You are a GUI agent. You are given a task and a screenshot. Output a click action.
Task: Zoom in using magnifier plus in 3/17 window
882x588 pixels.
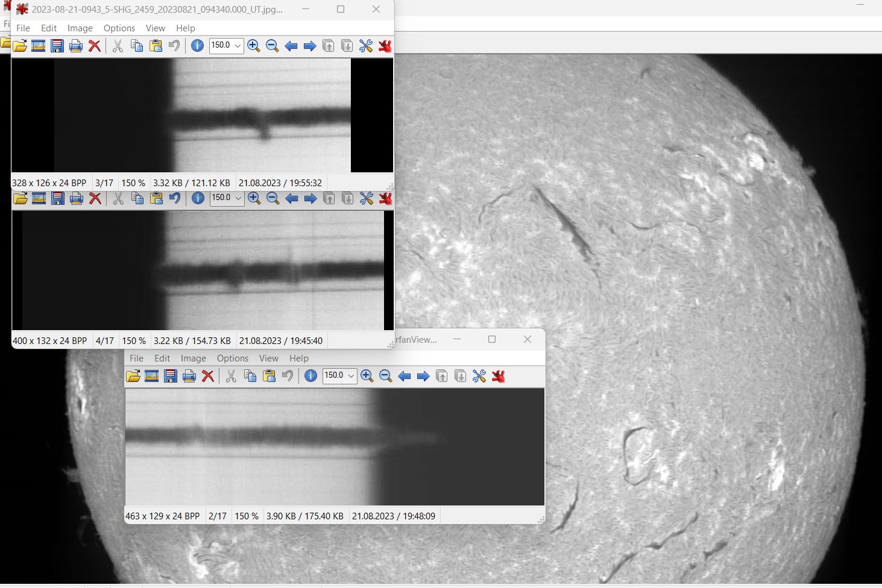tap(254, 46)
